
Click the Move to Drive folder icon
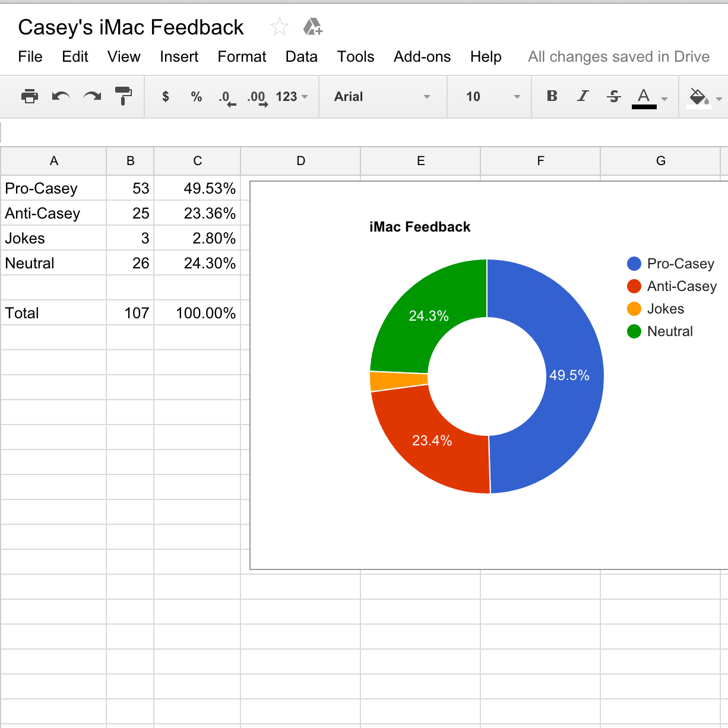(x=312, y=27)
